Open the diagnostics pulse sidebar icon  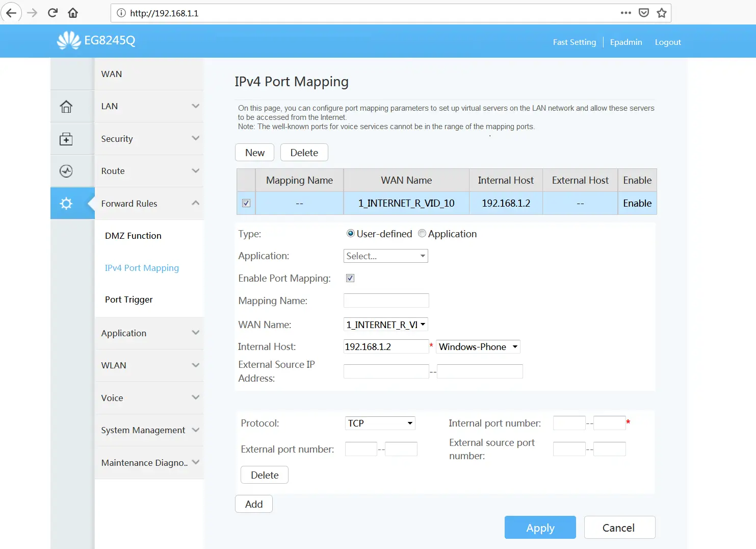[x=66, y=171]
